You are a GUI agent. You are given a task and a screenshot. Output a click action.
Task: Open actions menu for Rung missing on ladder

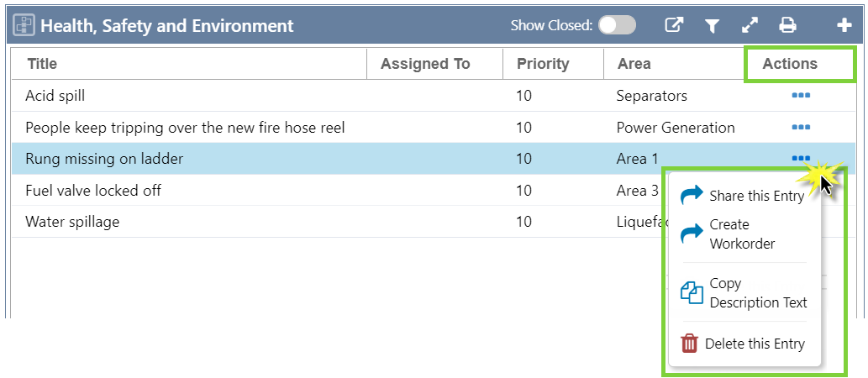click(x=801, y=158)
